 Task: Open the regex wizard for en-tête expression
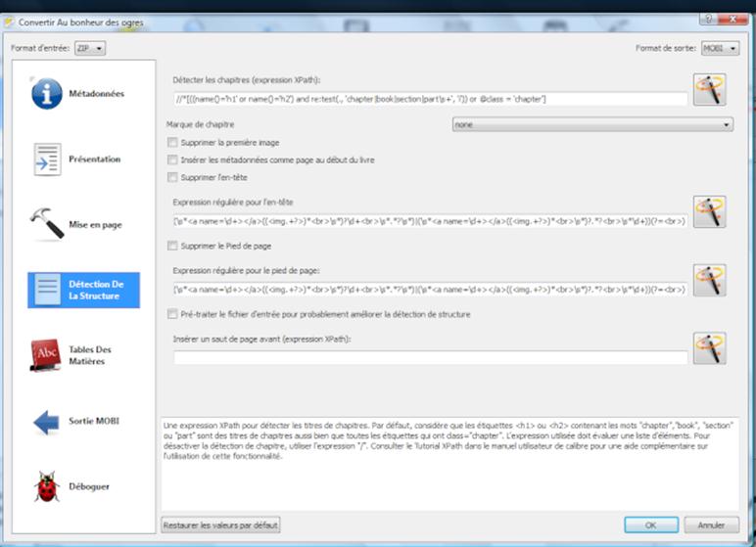[x=709, y=212]
